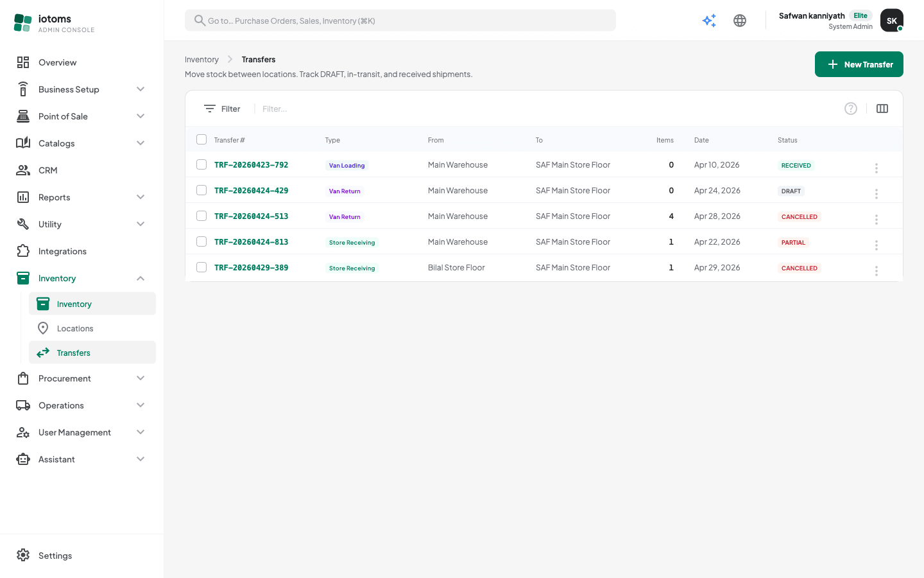This screenshot has width=924, height=578.
Task: Open row actions for TRF-20260424-429
Action: point(876,193)
